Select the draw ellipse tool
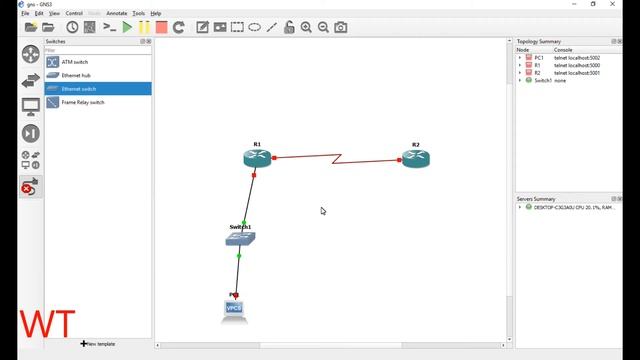This screenshot has width=640, height=360. coord(255,27)
